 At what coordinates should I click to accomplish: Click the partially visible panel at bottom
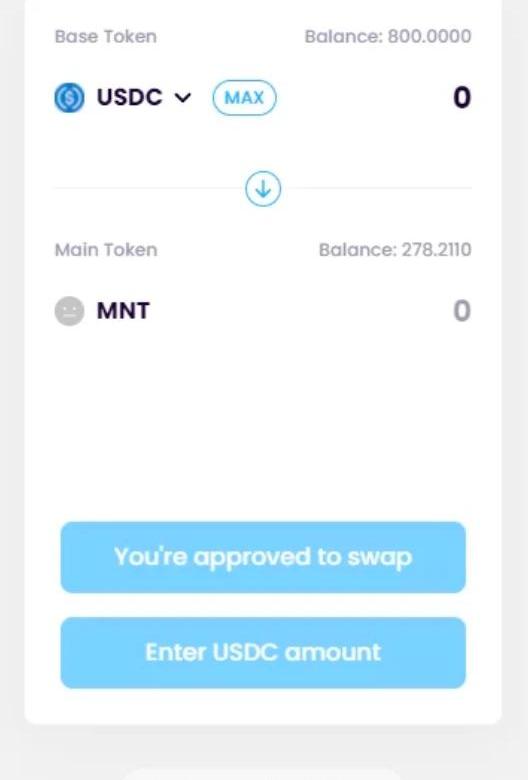tap(261, 774)
